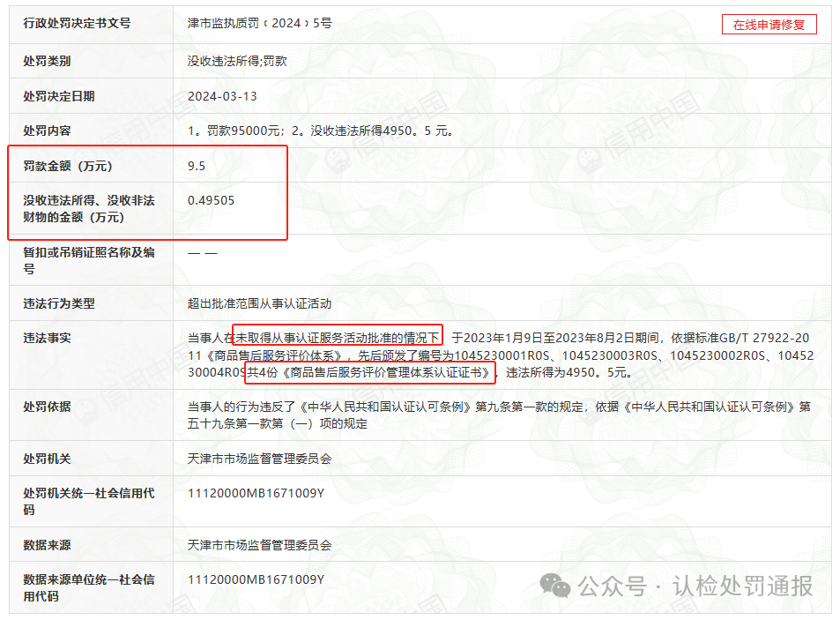The width and height of the screenshot is (840, 620).
Task: Click the 违法行为类型 label
Action: [x=59, y=304]
